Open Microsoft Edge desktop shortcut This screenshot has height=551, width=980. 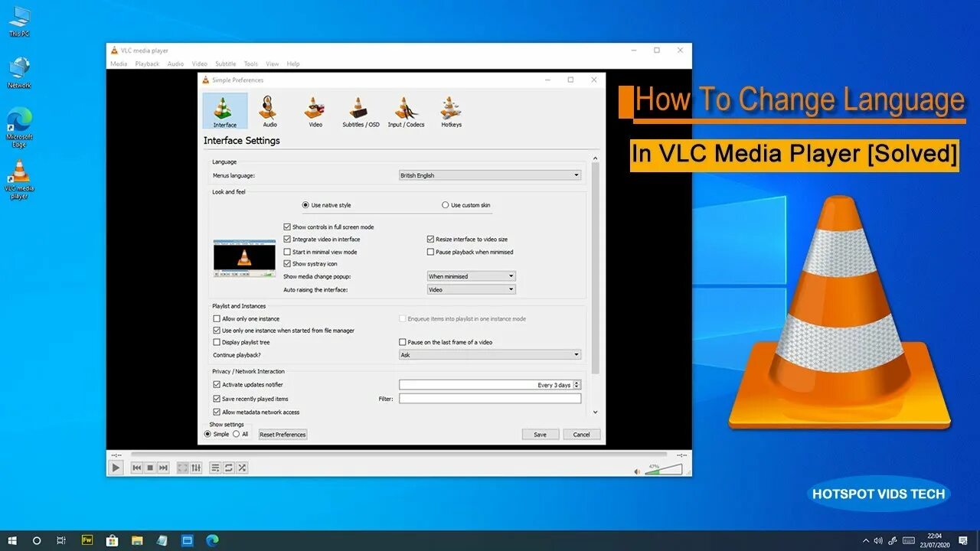coord(19,127)
